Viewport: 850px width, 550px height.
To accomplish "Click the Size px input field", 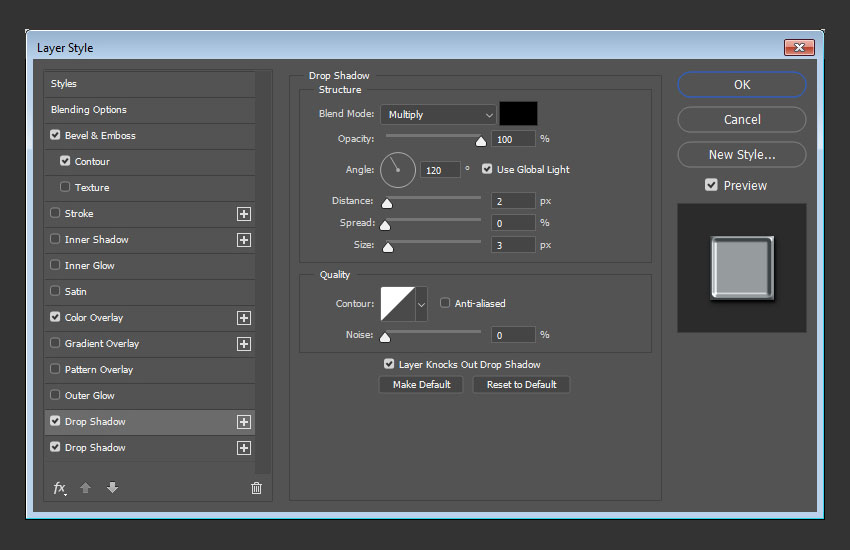I will click(x=513, y=245).
